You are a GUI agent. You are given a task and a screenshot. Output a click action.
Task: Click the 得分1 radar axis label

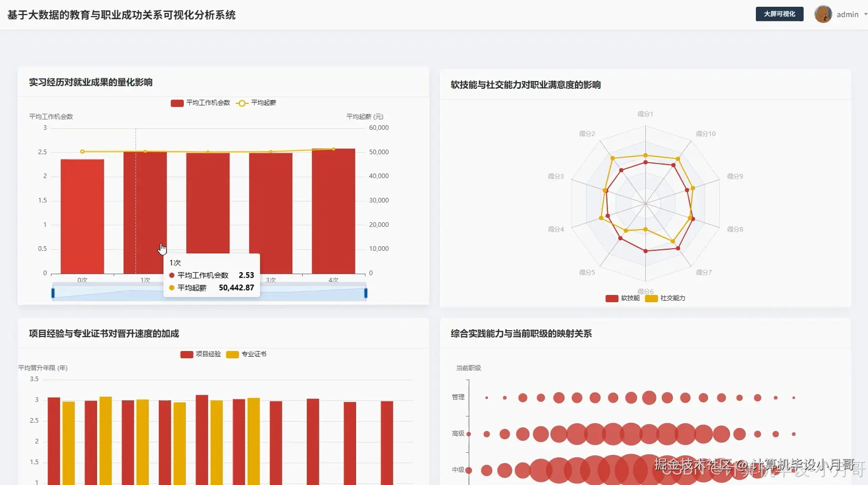point(645,114)
